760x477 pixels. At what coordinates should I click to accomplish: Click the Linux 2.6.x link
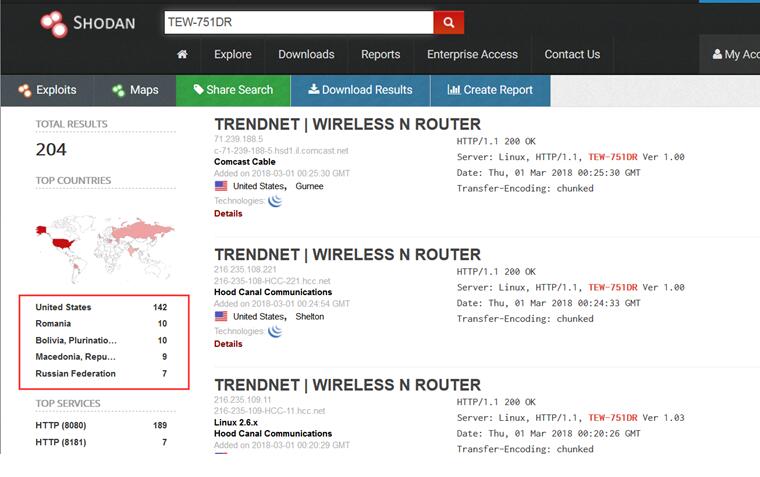tap(236, 422)
